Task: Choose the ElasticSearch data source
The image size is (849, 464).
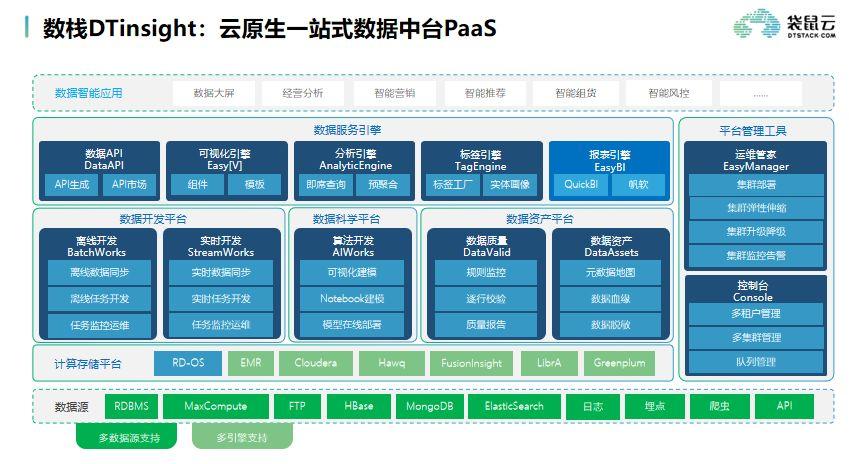Action: click(x=514, y=406)
